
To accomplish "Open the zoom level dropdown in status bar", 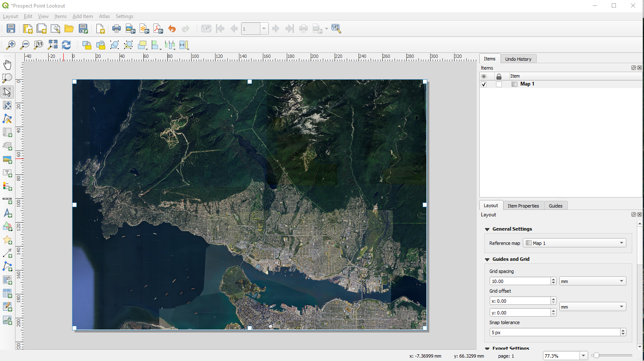I will tap(583, 356).
